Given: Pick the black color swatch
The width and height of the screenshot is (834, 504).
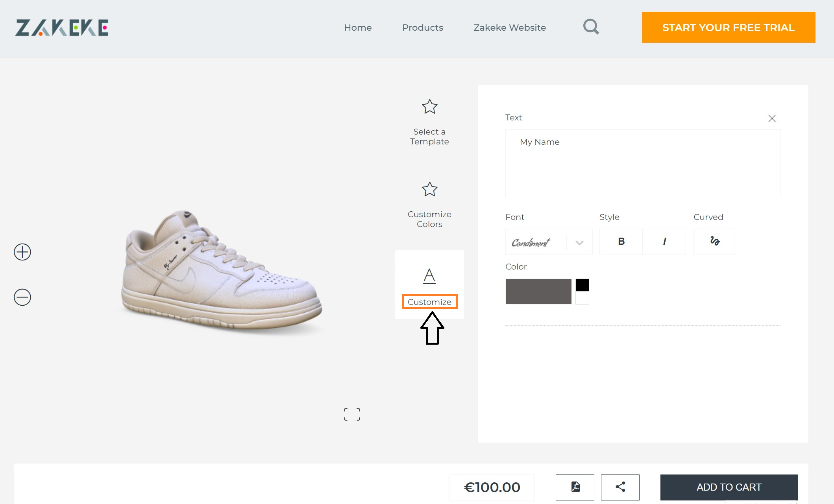Looking at the screenshot, I should (x=582, y=285).
